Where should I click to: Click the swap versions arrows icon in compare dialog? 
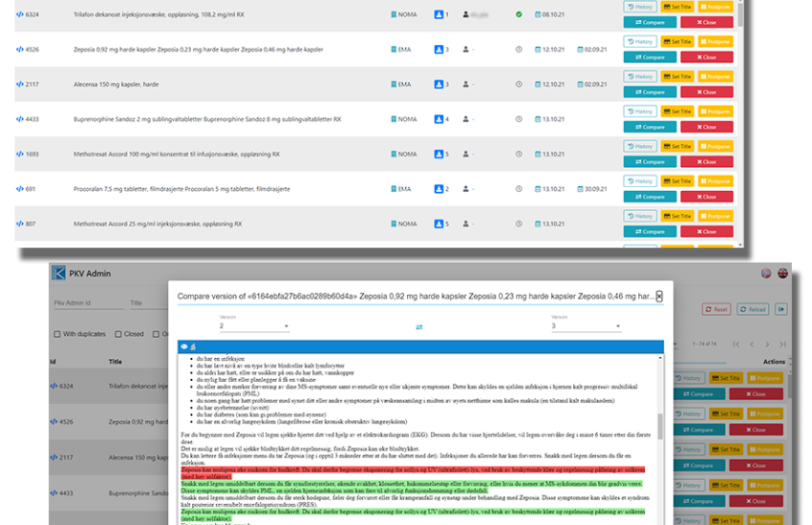tap(418, 326)
